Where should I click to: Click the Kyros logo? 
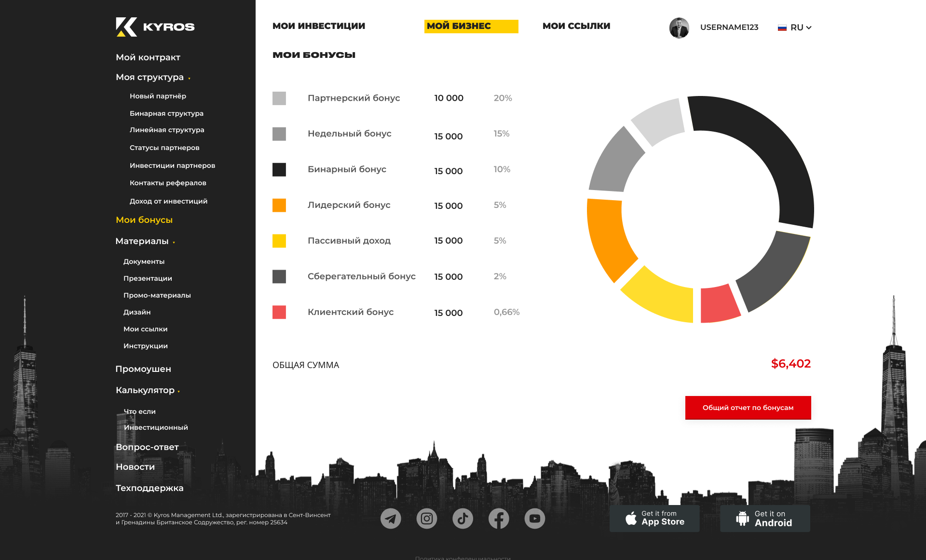click(x=155, y=27)
